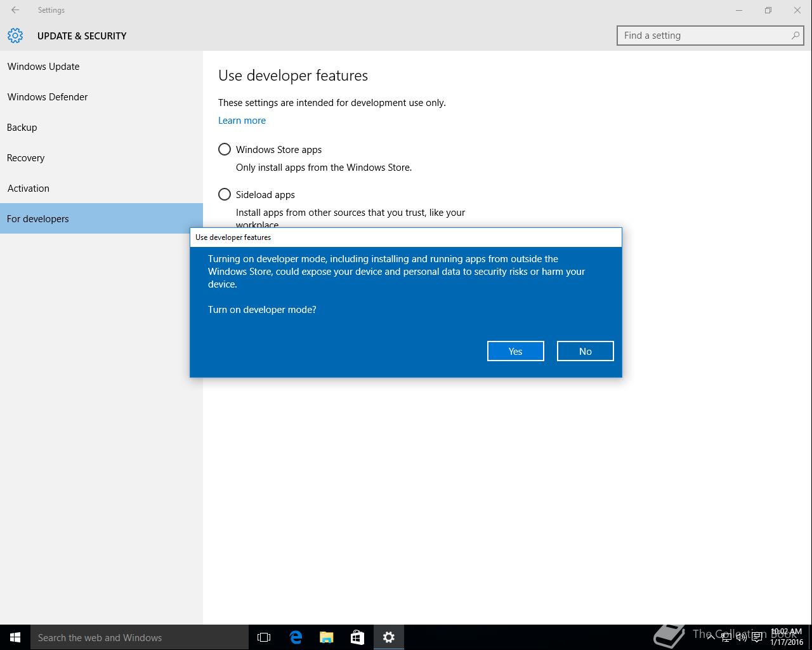Viewport: 812px width, 650px height.
Task: Click the Find a setting search box
Action: 704,36
